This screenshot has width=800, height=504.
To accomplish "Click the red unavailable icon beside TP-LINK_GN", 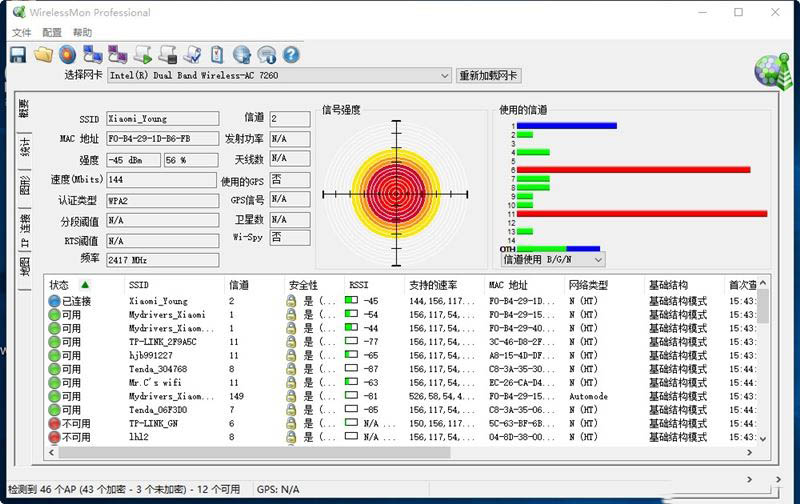I will click(54, 423).
